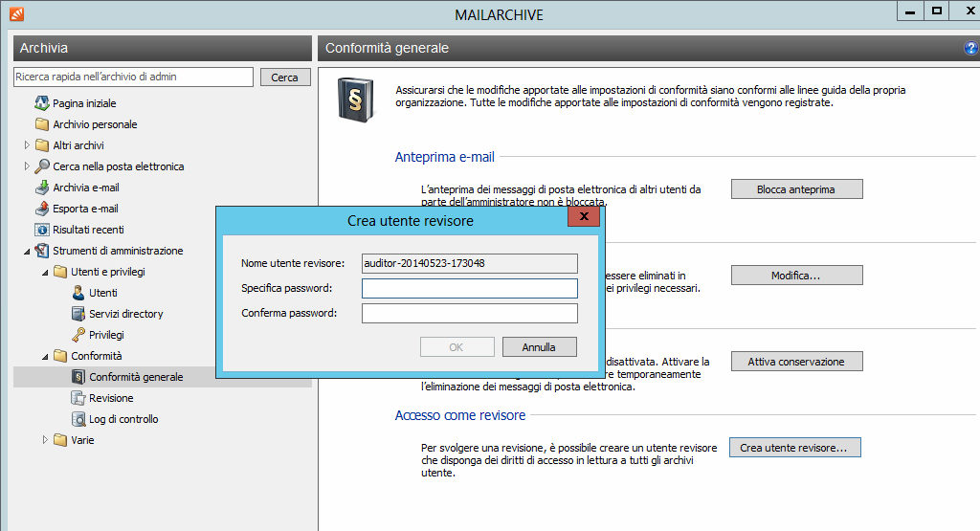Click the Nome utente revisore field

click(469, 263)
